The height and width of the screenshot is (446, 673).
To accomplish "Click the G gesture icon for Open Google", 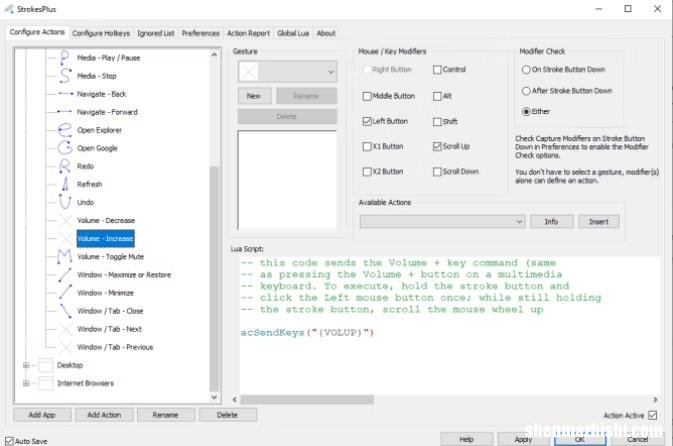I will tap(65, 148).
